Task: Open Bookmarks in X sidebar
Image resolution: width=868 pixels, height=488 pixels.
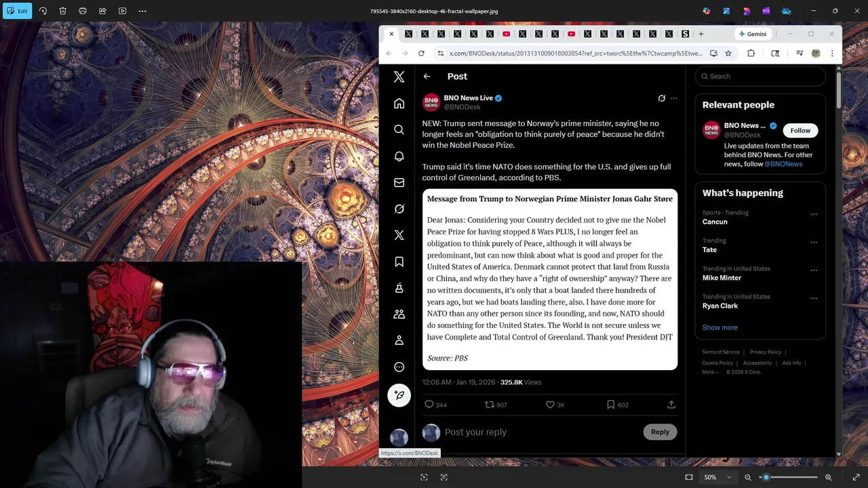Action: point(399,262)
